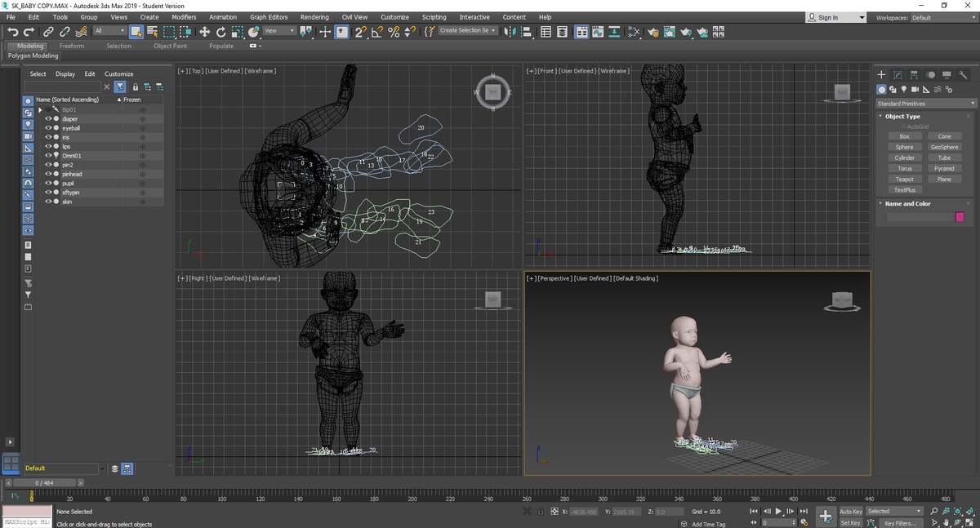Hide the diaper object via eye icon

click(x=48, y=119)
